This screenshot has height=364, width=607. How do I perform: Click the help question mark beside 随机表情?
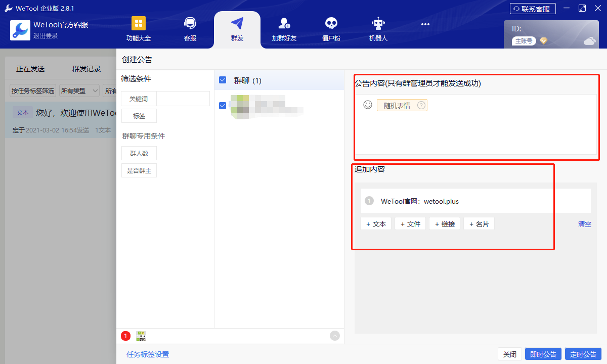pos(421,105)
